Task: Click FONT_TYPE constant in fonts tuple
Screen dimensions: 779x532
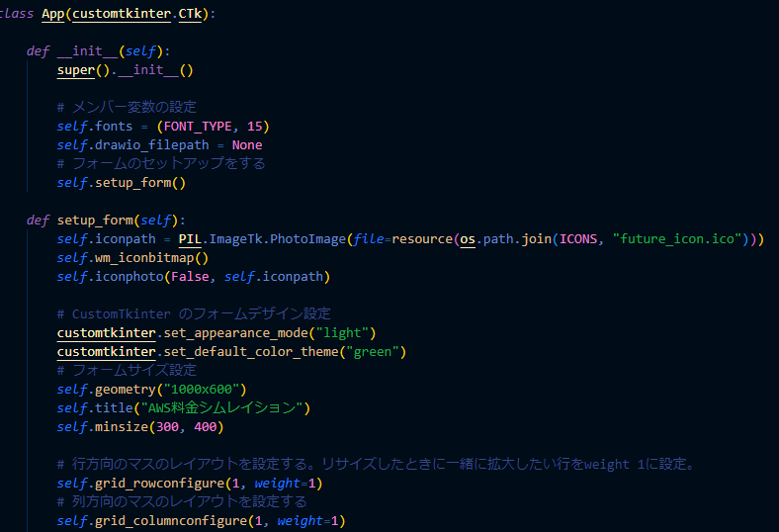Action: pos(198,127)
